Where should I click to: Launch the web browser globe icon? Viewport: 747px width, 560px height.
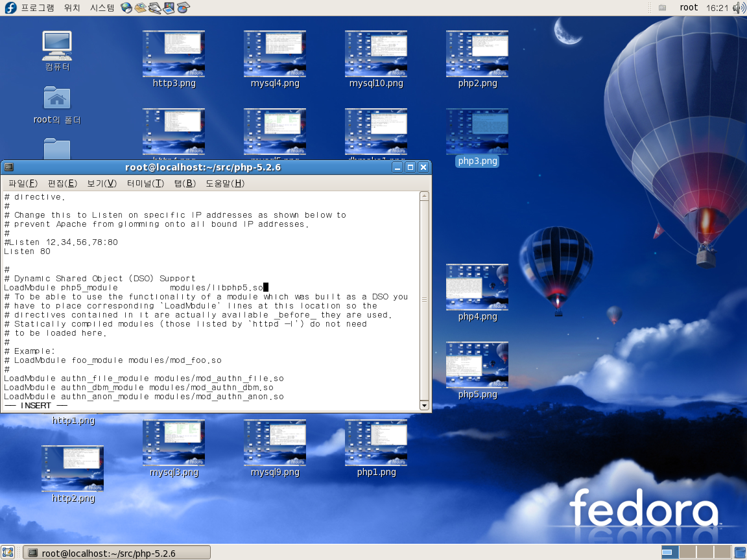click(126, 8)
